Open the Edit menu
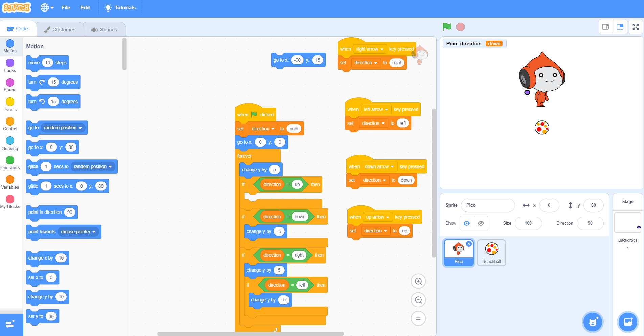Screen dimensions: 644x336 pos(85,7)
